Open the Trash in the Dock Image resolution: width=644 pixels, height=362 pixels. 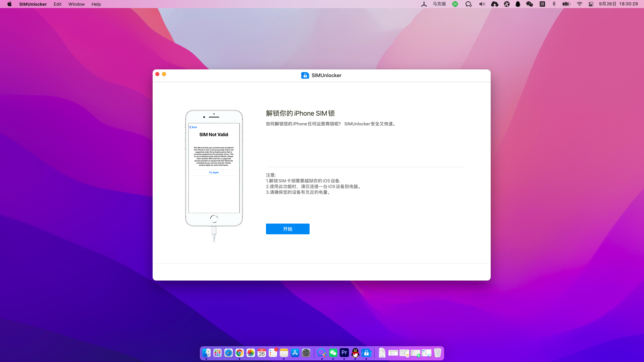pyautogui.click(x=437, y=353)
